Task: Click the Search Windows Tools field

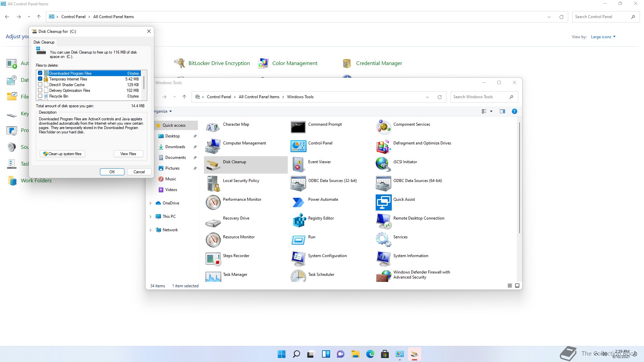Action: 480,97
